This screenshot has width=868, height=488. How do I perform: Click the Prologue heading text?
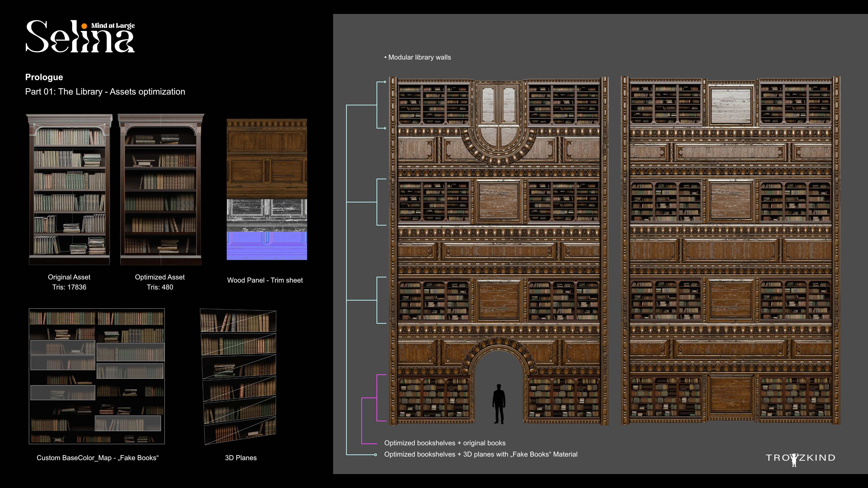(x=44, y=77)
